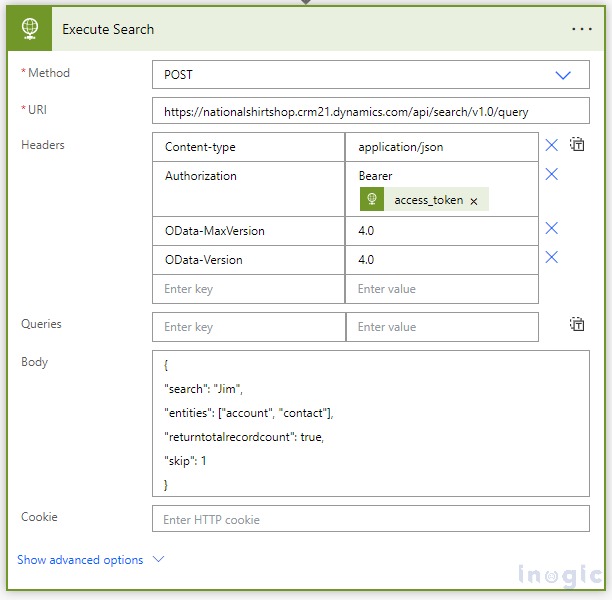Viewport: 612px width, 600px height.
Task: Remove the Authorization header row
Action: click(551, 175)
